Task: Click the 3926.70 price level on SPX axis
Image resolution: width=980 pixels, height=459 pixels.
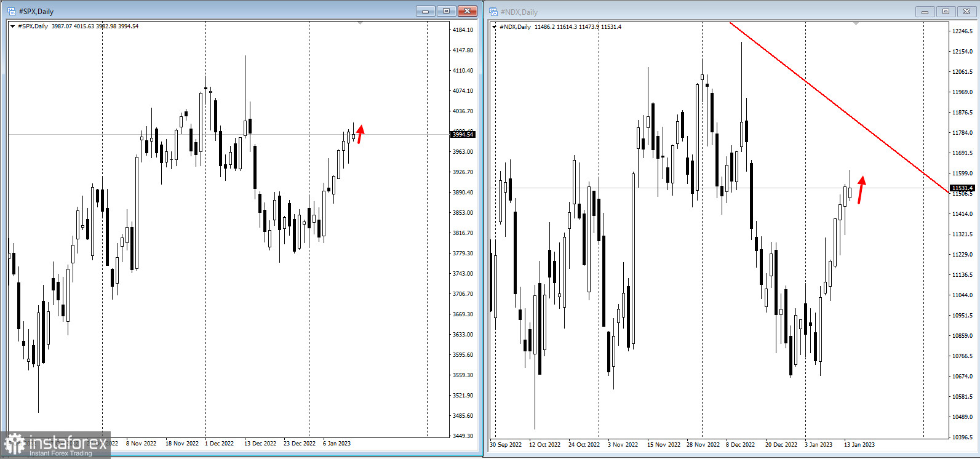Action: [x=463, y=172]
